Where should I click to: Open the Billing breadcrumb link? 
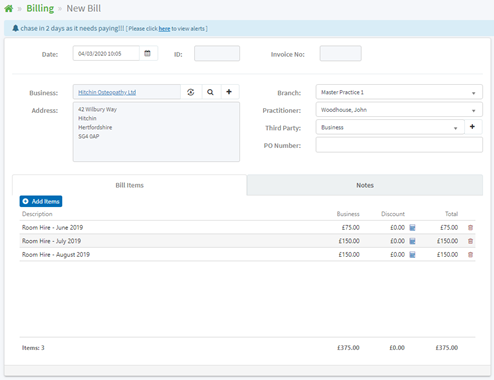tap(40, 8)
